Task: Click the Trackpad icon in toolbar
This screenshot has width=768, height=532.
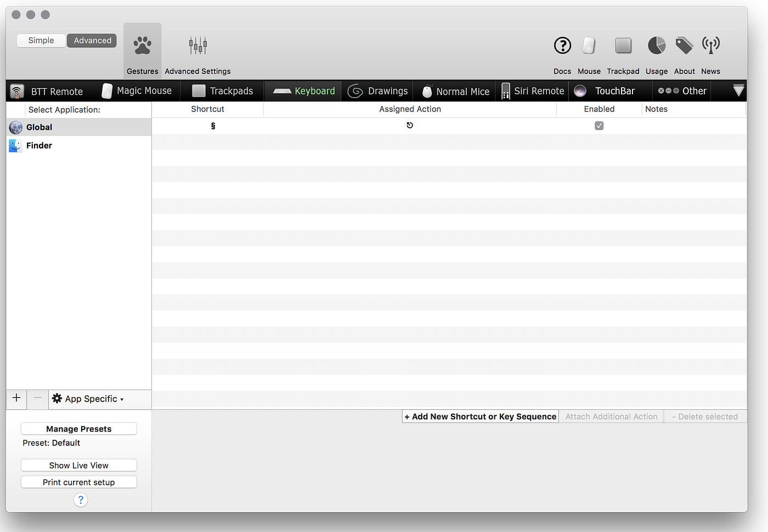Action: [623, 46]
